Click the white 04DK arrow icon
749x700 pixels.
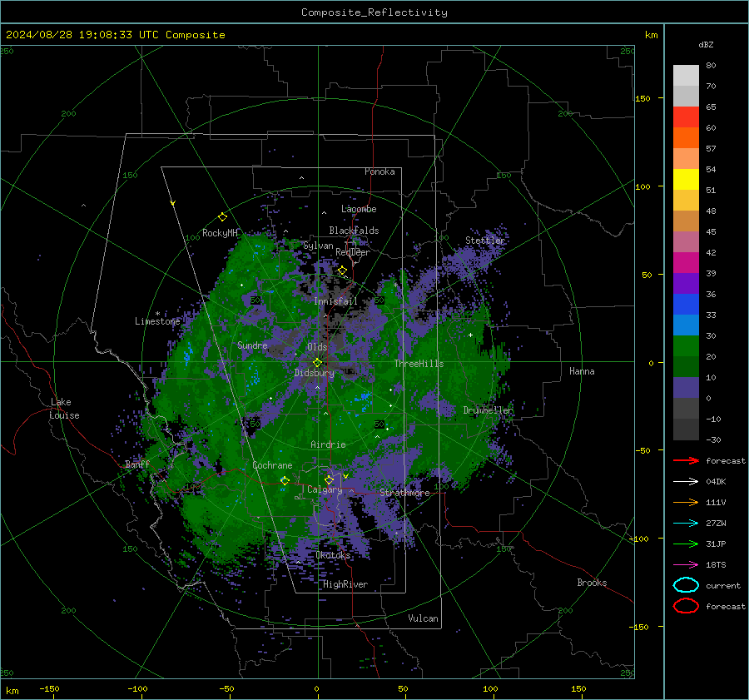pos(686,482)
